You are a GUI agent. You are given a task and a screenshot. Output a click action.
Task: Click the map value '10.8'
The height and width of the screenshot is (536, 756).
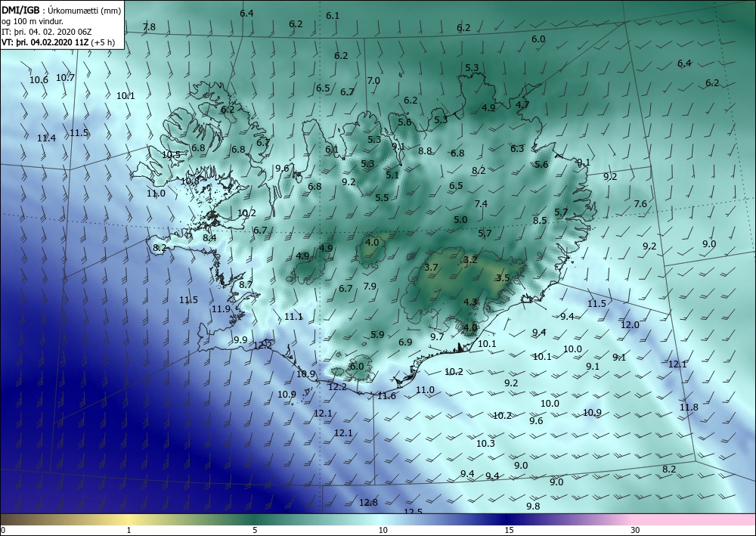190,181
